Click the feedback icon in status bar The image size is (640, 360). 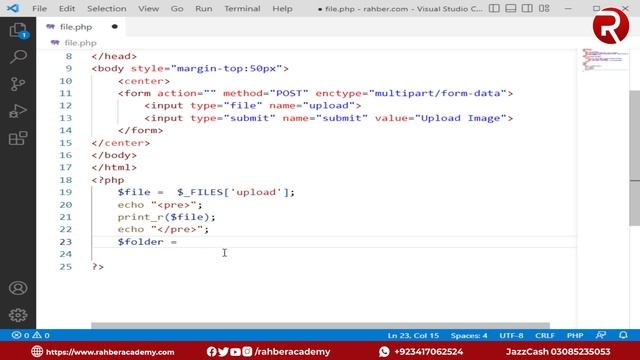pos(600,335)
